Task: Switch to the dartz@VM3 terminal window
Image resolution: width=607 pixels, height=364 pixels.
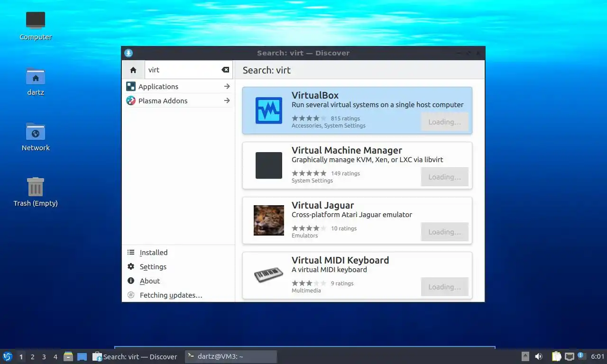Action: (230, 356)
